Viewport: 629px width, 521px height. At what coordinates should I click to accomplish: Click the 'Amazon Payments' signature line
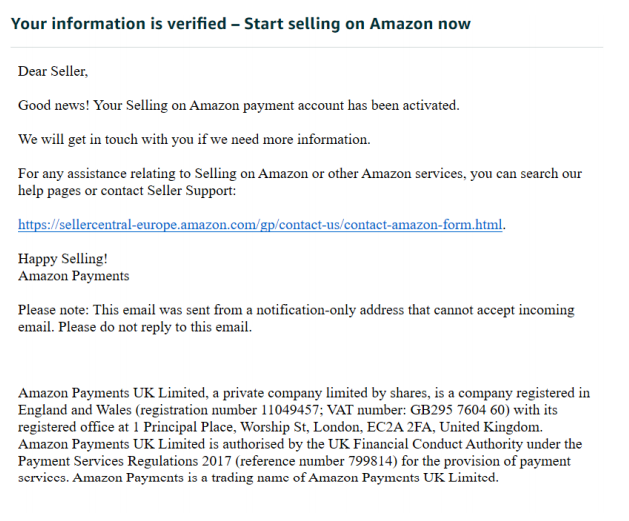(73, 276)
